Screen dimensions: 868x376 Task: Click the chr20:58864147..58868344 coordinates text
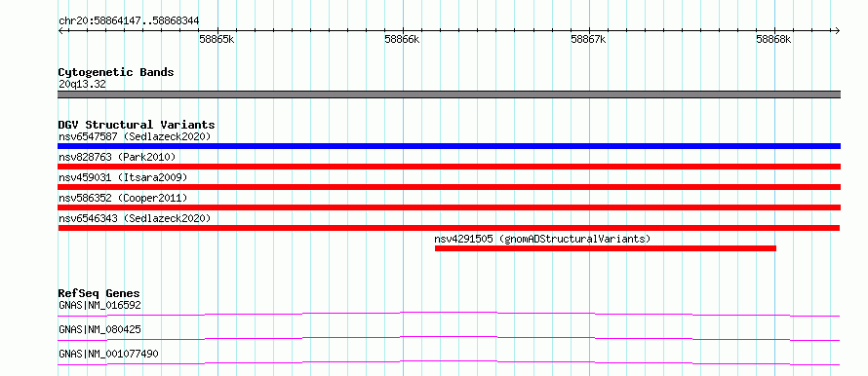[129, 21]
